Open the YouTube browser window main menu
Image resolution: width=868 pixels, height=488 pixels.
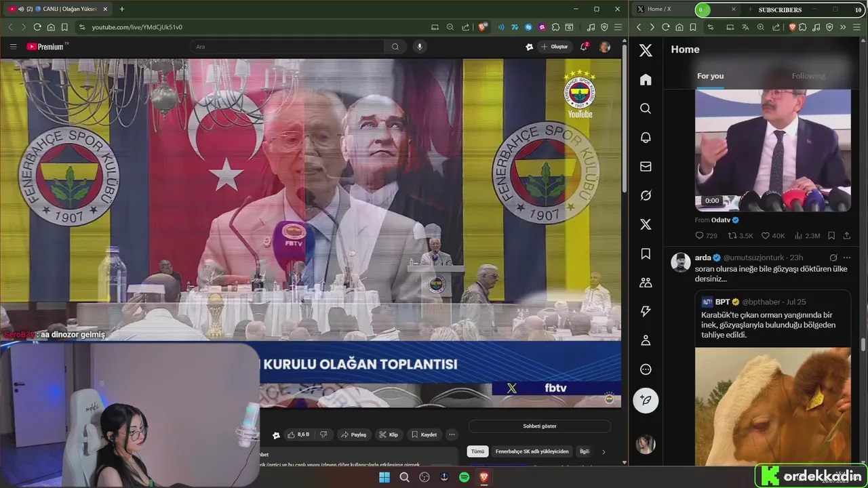pyautogui.click(x=617, y=27)
